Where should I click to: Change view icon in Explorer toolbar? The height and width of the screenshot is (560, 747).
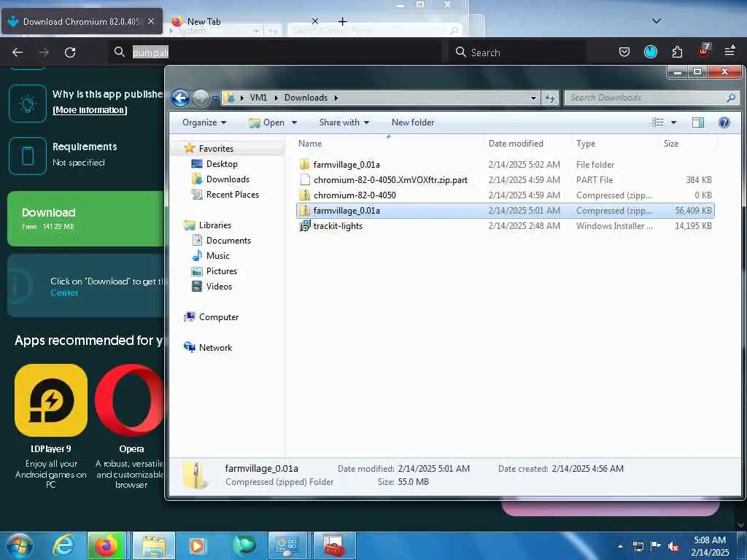tap(658, 122)
